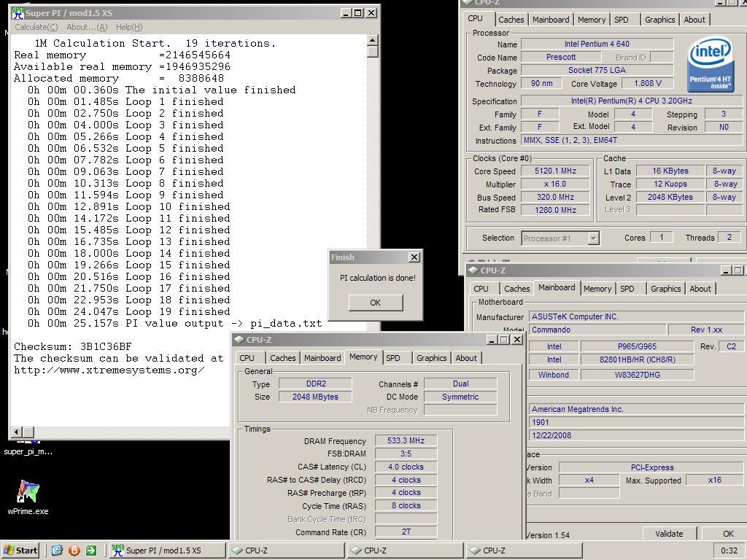This screenshot has height=560, width=747.
Task: Click the FSB:DRAM 3:5 value
Action: coord(406,454)
